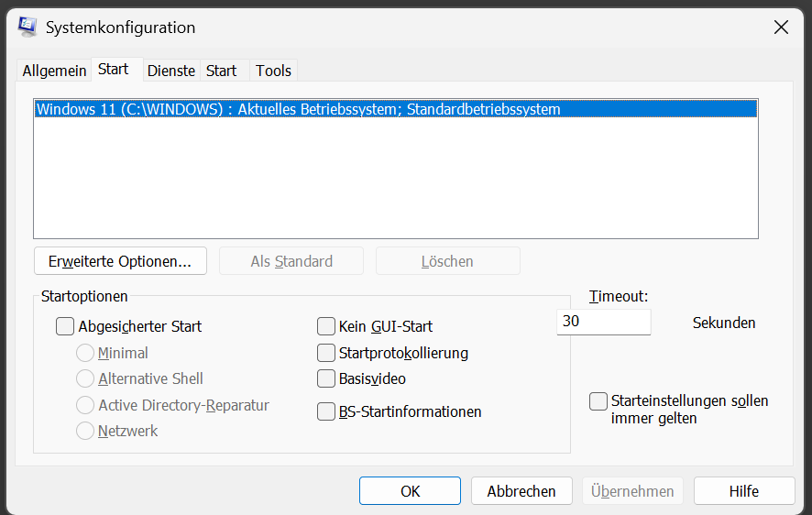Close the Systemkonfiguration dialog
The width and height of the screenshot is (812, 515).
click(781, 27)
